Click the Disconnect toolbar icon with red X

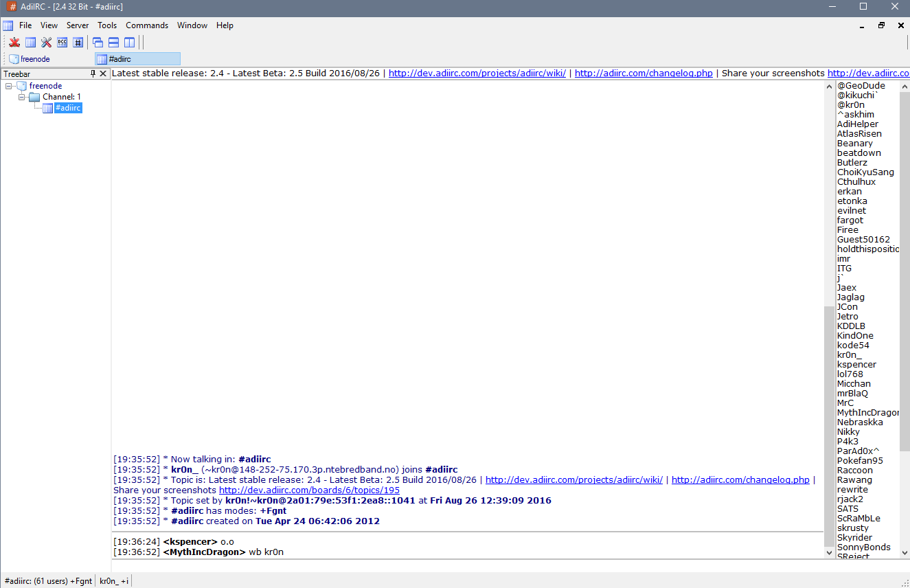coord(14,43)
